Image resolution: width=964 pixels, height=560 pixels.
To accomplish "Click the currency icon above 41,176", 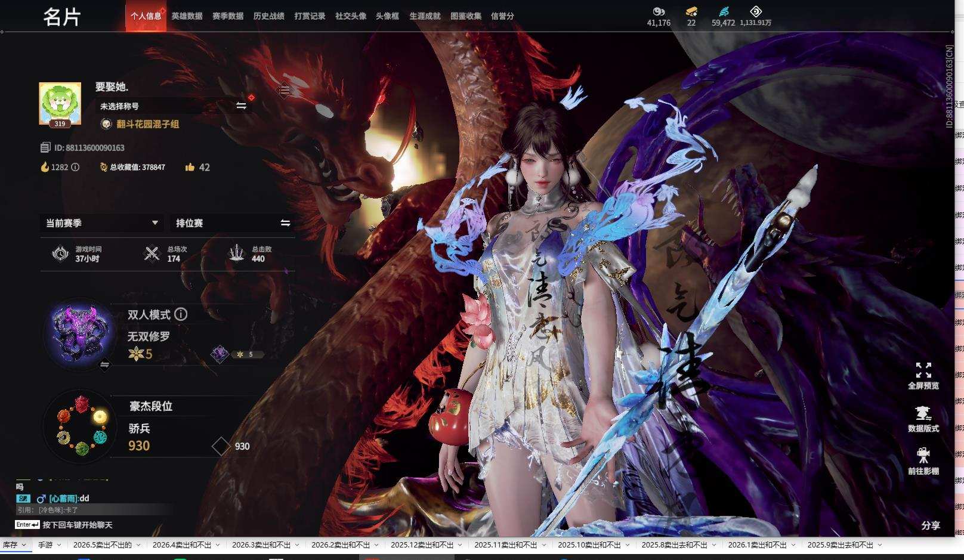I will coord(659,11).
